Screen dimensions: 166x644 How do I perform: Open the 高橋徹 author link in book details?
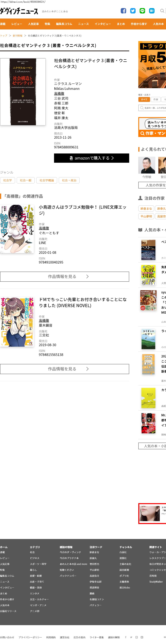59,94
